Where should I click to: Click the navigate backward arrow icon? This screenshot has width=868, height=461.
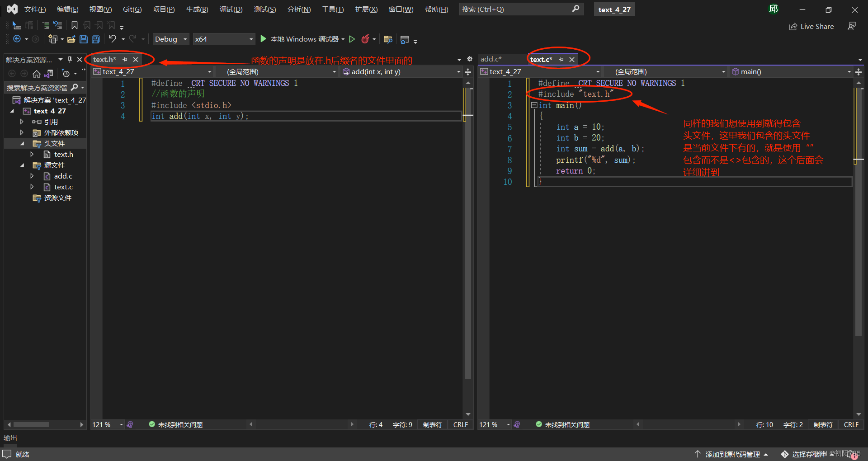point(17,39)
